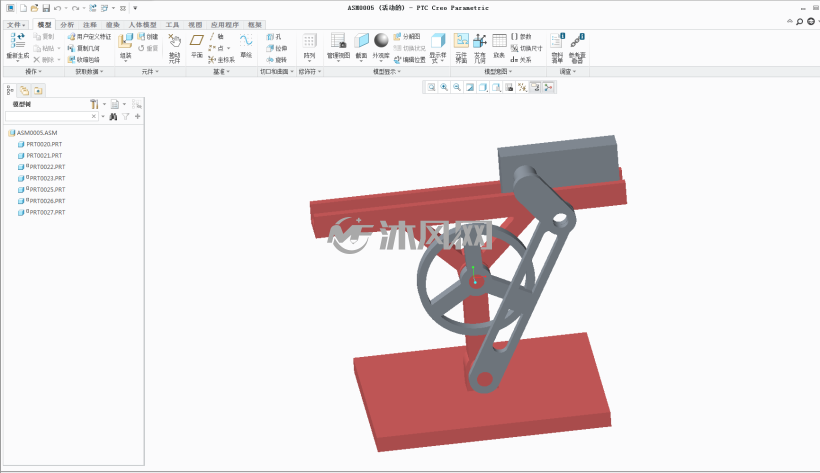Click the Regenerate (重新生成) icon
Image resolution: width=820 pixels, height=473 pixels.
pyautogui.click(x=18, y=40)
